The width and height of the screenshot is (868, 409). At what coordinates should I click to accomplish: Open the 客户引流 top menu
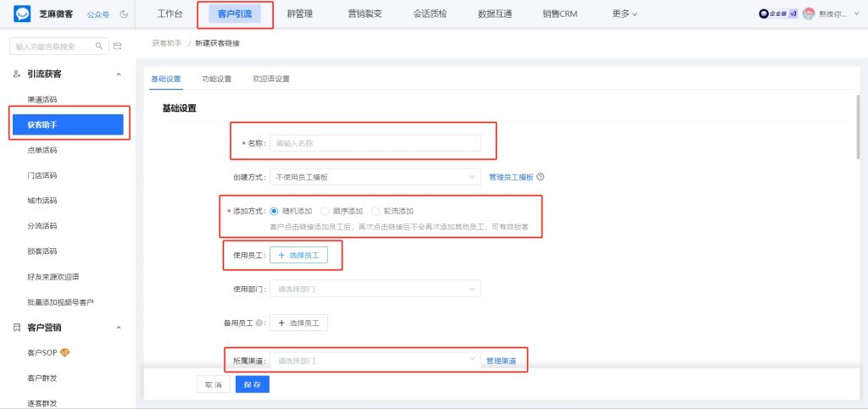tap(235, 14)
